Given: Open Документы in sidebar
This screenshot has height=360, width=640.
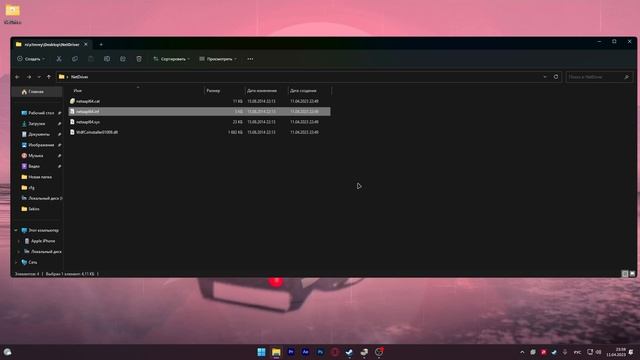Looking at the screenshot, I should 39,134.
